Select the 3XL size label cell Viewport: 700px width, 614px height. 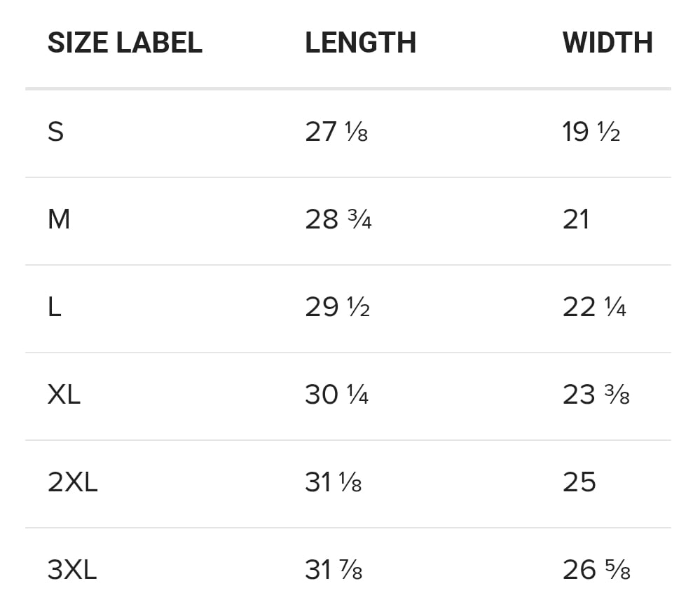(x=72, y=570)
